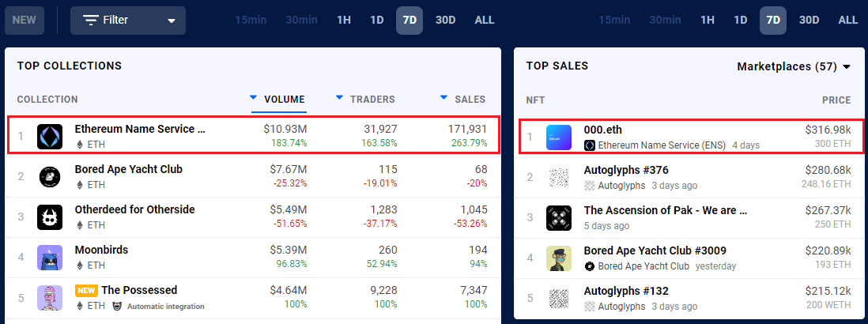
Task: Click the Bored Ape Yacht Club collection icon
Action: click(x=50, y=177)
